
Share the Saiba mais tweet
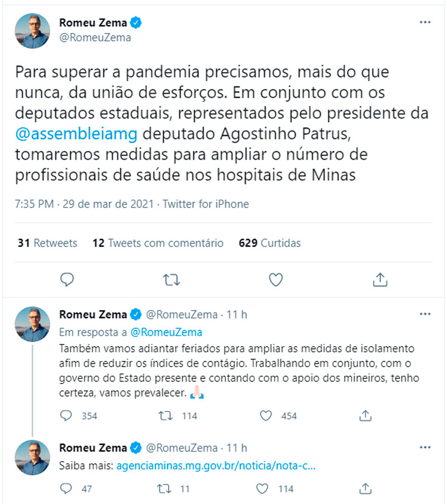pos(365,489)
